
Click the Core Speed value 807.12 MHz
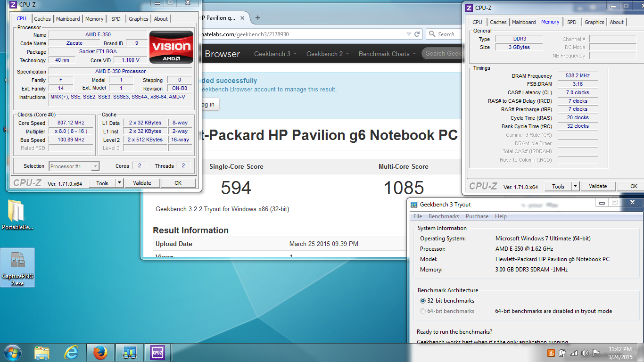point(71,123)
